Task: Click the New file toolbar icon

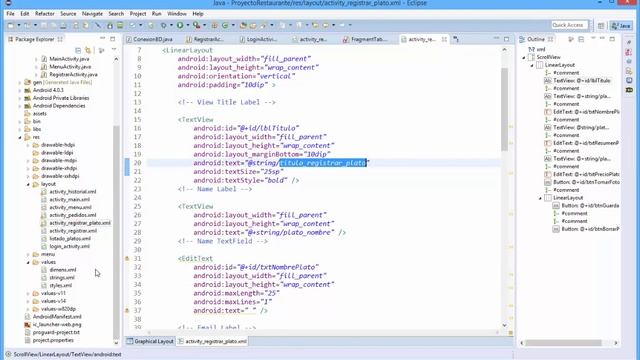Action: [11, 25]
